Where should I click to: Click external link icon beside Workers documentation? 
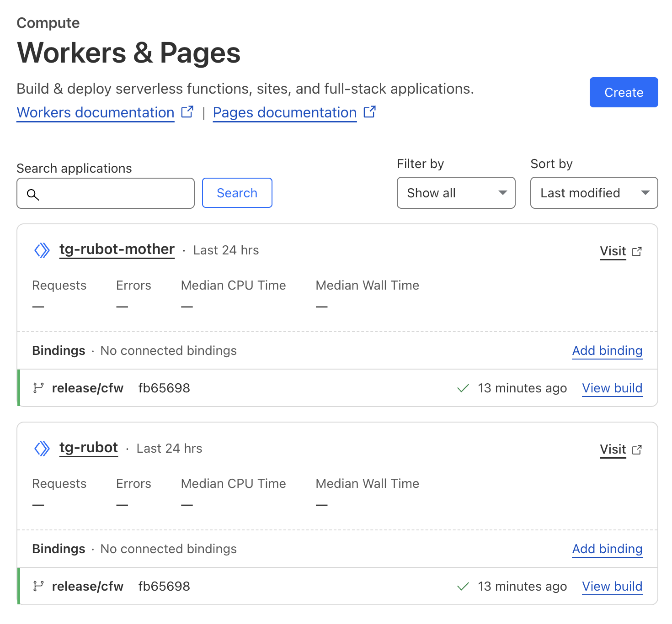[x=187, y=112]
